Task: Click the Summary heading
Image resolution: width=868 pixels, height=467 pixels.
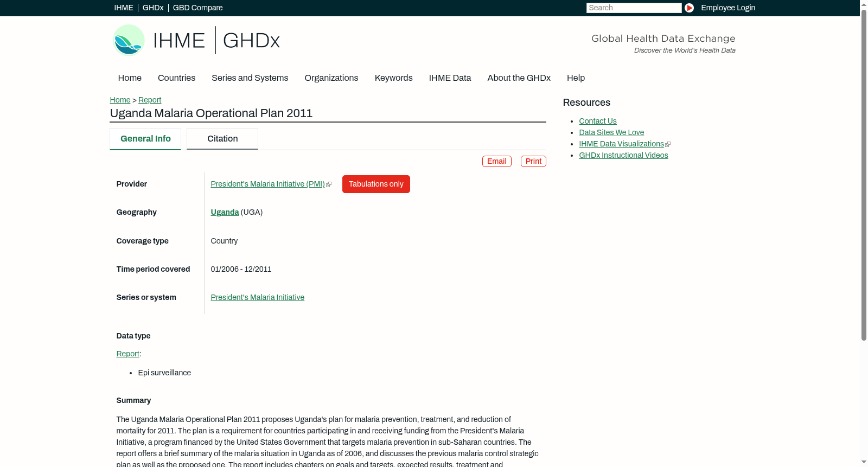Action: coord(133,401)
